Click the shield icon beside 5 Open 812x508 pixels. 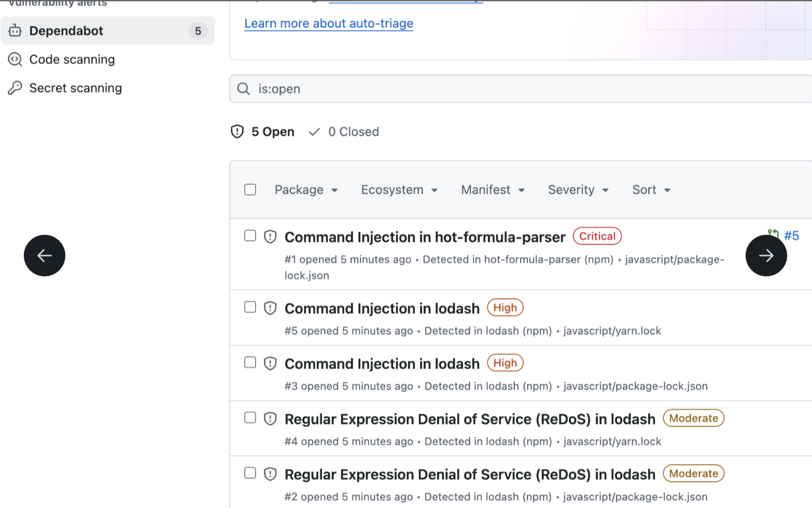pos(237,132)
